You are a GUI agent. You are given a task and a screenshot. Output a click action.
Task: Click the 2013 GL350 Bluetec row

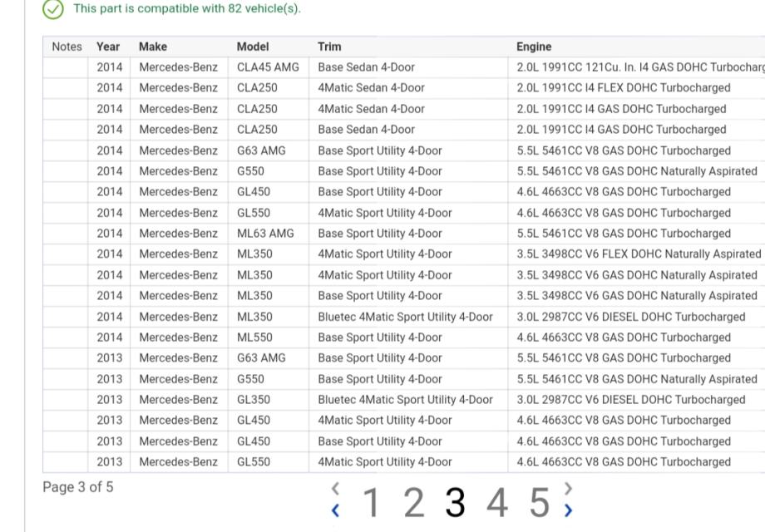(405, 400)
